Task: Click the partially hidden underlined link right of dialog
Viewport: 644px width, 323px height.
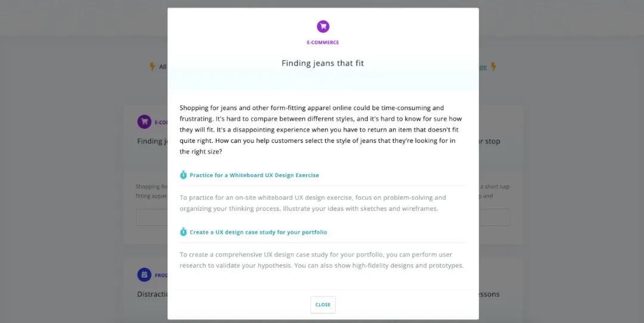Action: click(482, 67)
